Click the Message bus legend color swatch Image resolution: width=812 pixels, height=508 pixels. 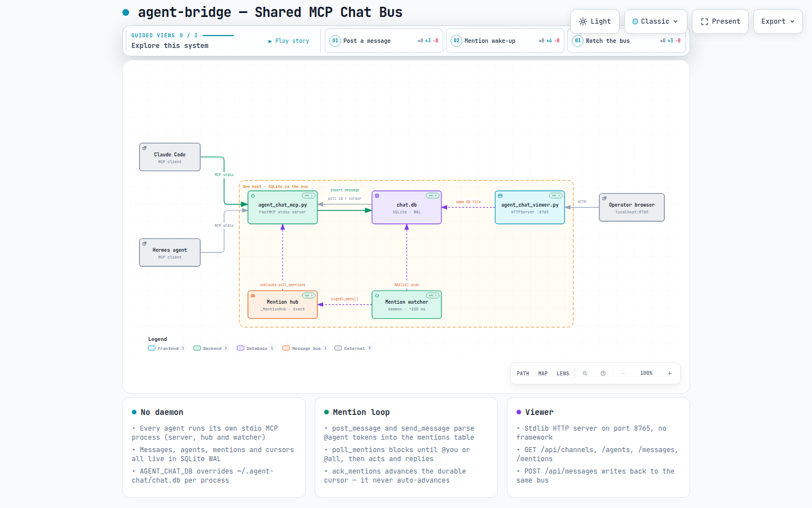click(286, 348)
